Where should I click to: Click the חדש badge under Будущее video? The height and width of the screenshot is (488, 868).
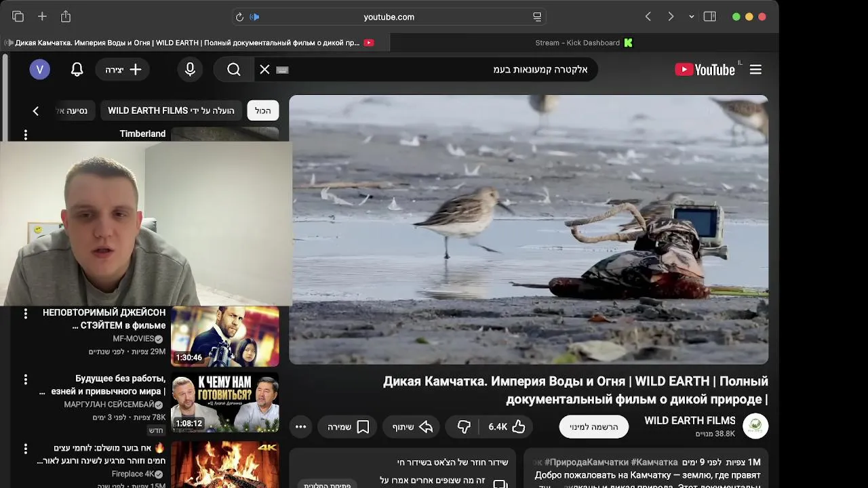(x=156, y=430)
